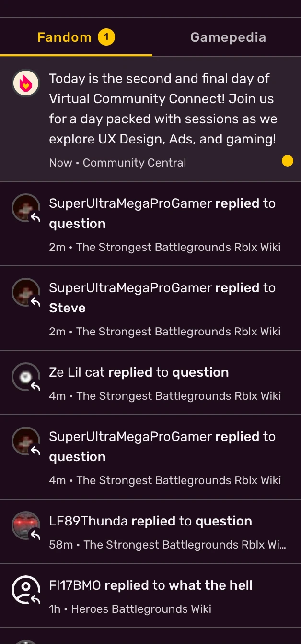Click the yellow unread indicator dot
Viewport: 301px width, 644px height.
287,161
